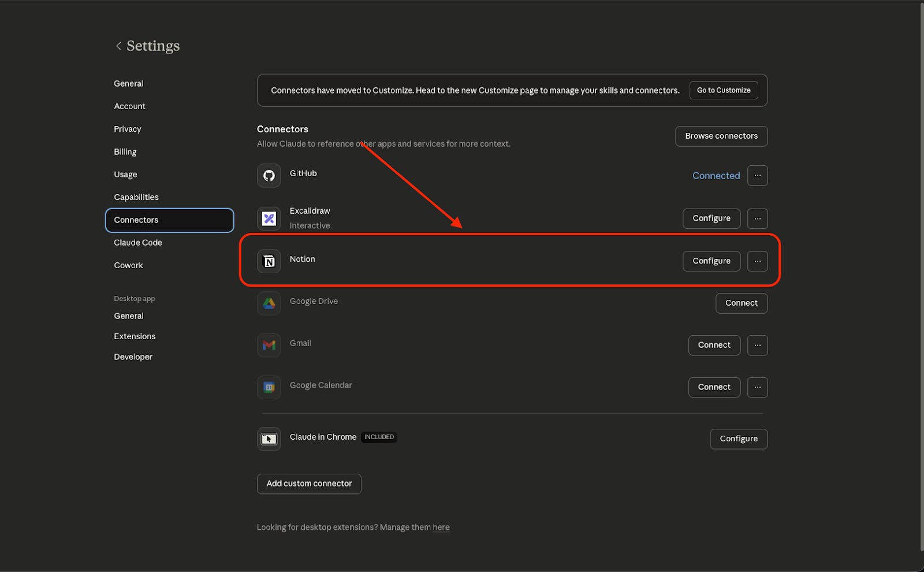The image size is (924, 572).
Task: Open General settings at top of sidebar
Action: point(129,83)
